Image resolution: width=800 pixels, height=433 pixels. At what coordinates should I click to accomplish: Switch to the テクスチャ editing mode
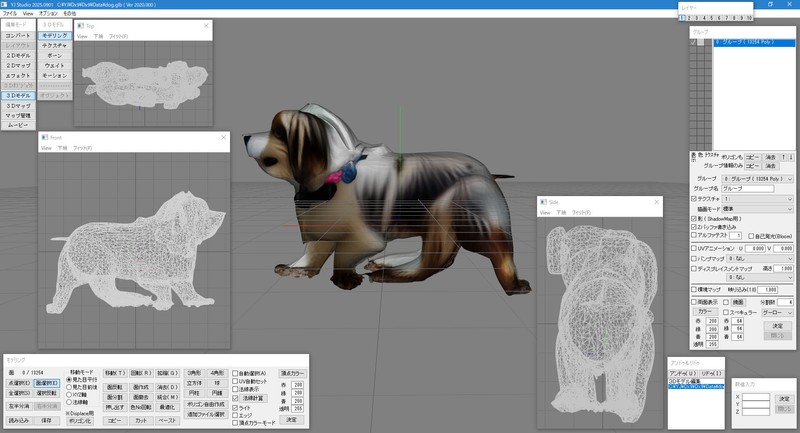(55, 45)
